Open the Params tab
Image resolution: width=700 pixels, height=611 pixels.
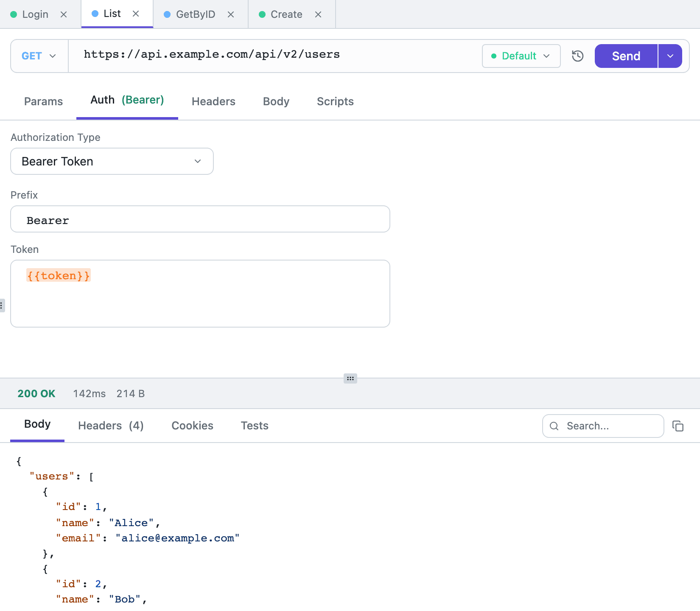pos(43,101)
